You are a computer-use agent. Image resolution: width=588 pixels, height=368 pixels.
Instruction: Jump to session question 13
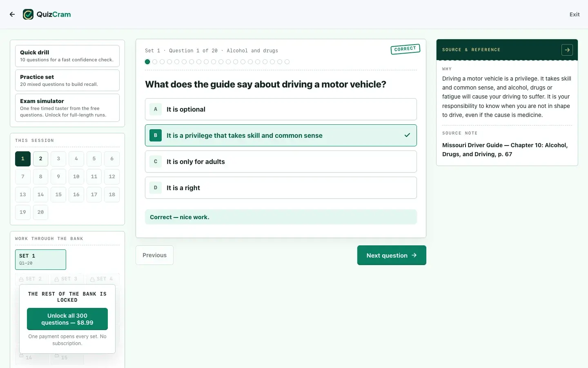point(23,195)
